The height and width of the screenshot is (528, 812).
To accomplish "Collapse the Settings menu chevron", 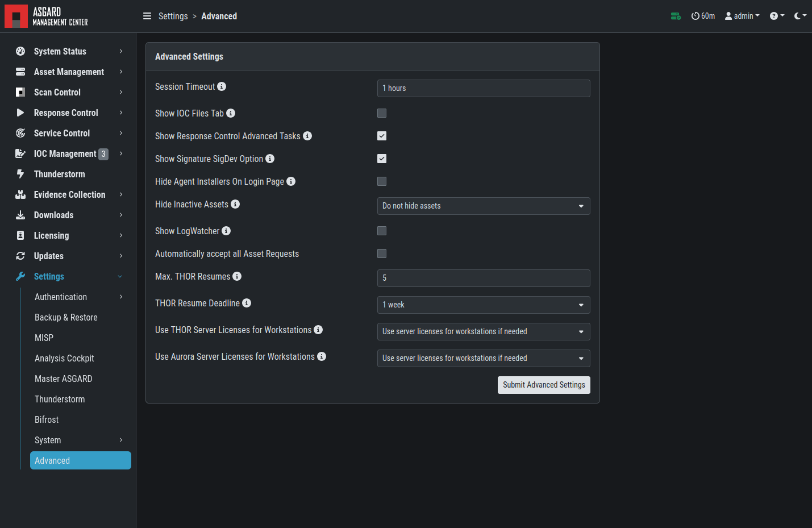I will point(120,276).
